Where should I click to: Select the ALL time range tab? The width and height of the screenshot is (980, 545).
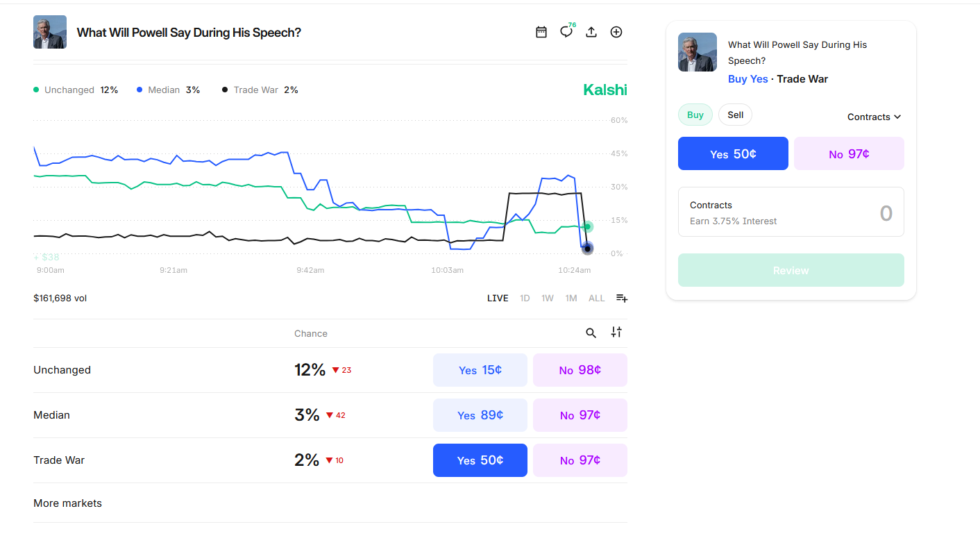pos(596,299)
